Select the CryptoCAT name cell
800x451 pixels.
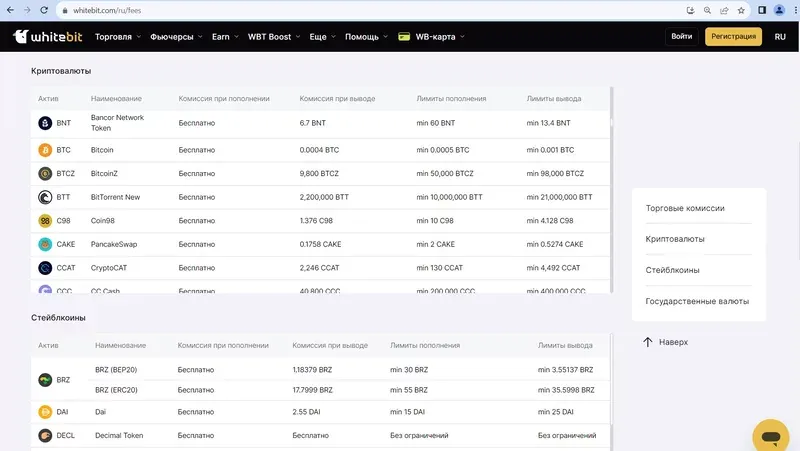click(109, 267)
